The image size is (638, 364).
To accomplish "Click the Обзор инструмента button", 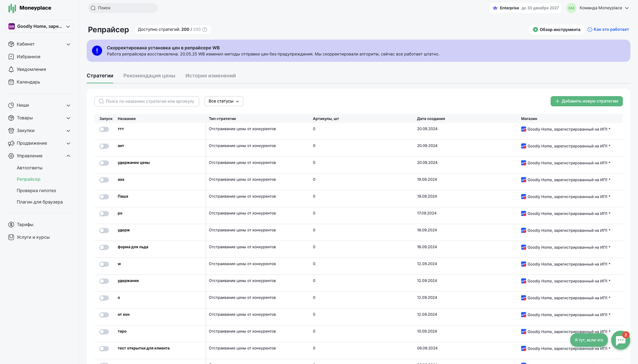I will [x=556, y=30].
